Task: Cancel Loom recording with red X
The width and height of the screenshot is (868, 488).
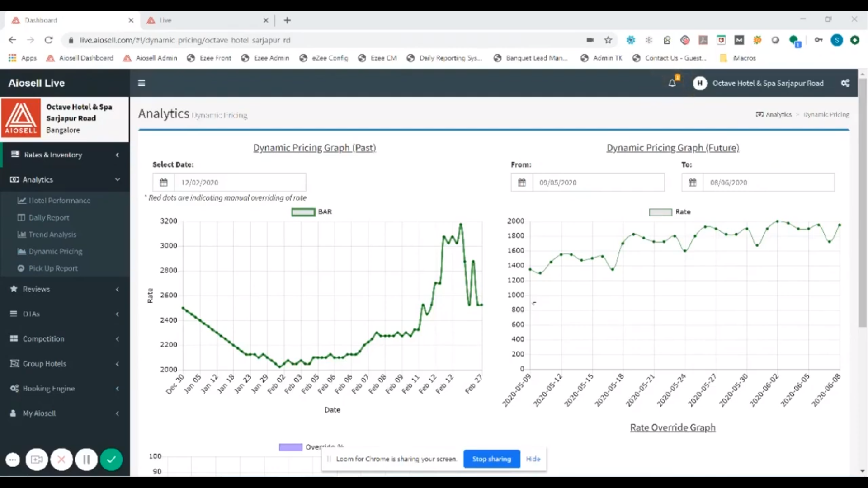Action: click(x=61, y=460)
